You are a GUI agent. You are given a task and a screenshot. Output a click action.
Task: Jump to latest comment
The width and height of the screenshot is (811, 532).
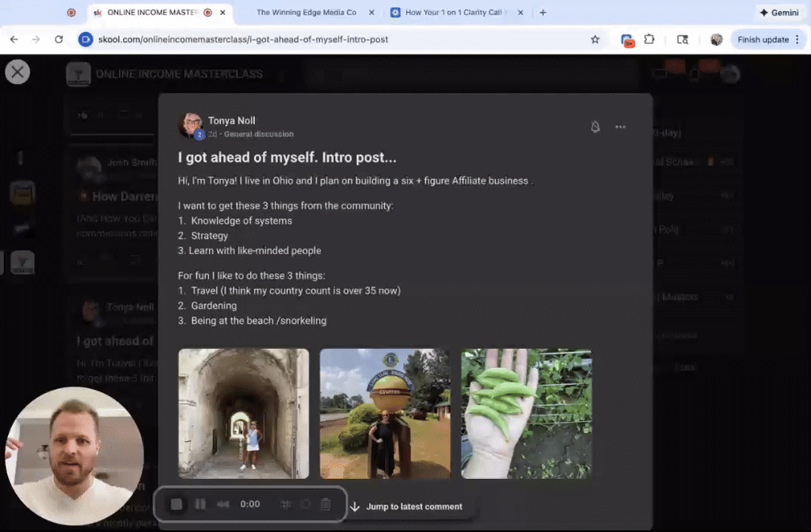tap(406, 507)
